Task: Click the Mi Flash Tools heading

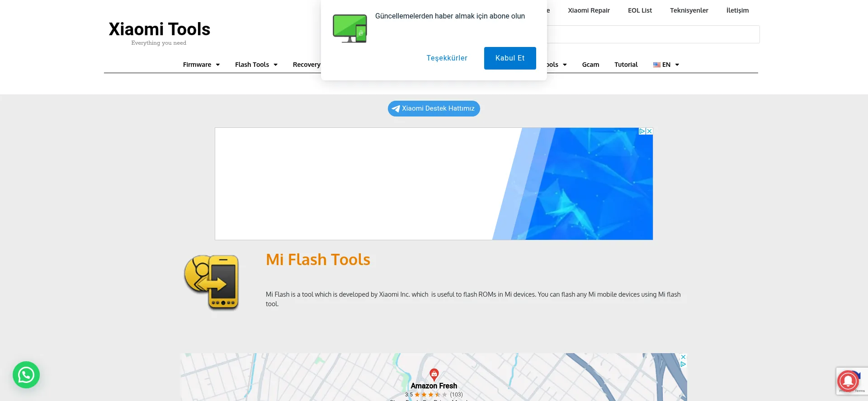Action: tap(318, 260)
